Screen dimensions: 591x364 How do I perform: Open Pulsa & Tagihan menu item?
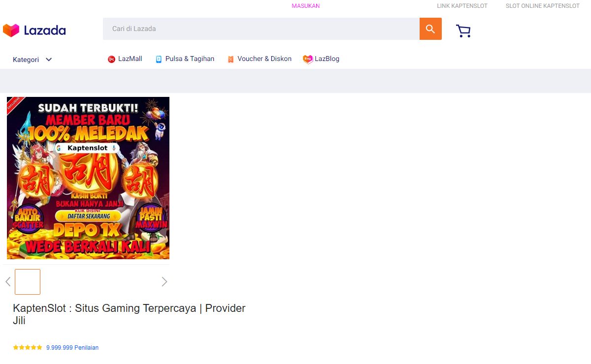[x=185, y=59]
